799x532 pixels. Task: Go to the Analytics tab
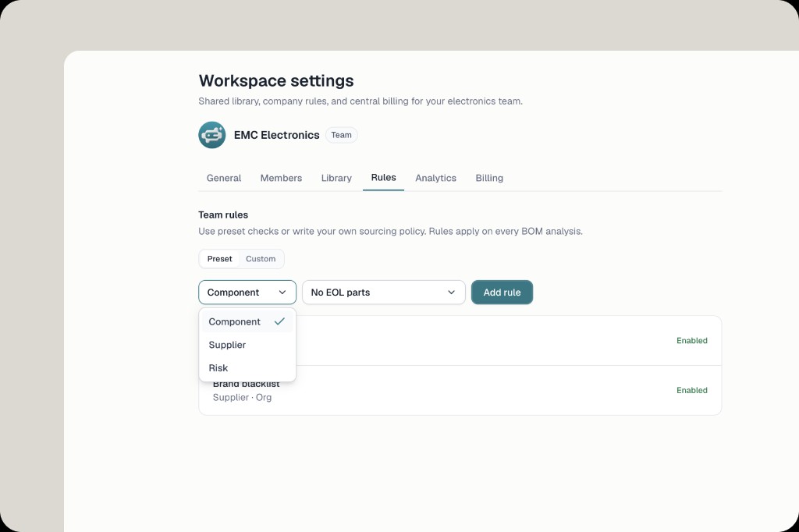click(x=435, y=178)
